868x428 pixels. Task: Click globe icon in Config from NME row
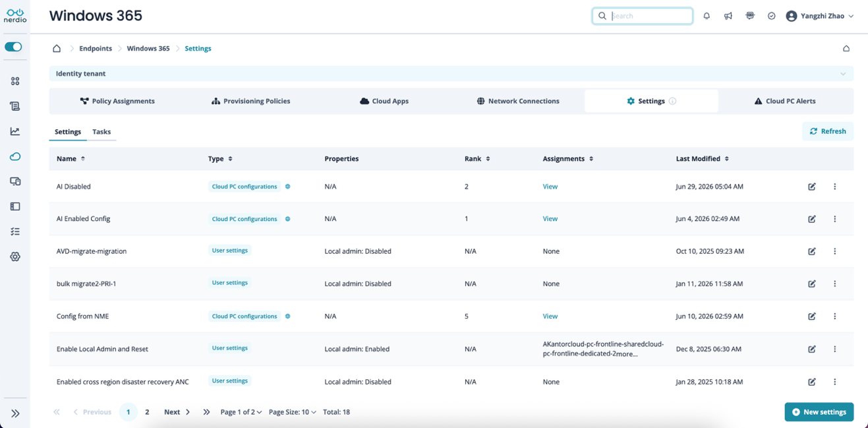click(287, 317)
